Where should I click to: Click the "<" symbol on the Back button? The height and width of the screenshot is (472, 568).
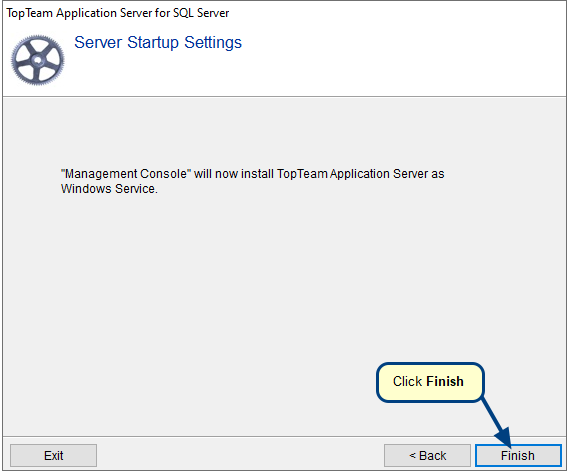(x=412, y=455)
